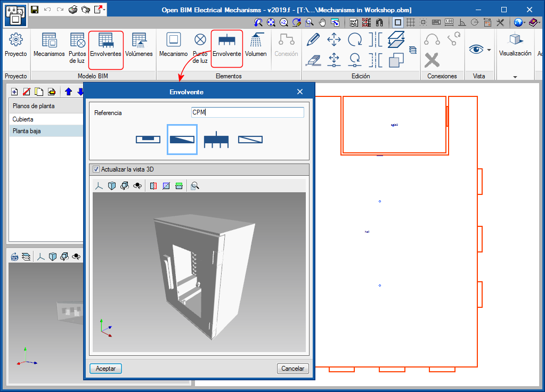
Task: Toggle the magnet object snap icon
Action: pos(379,22)
